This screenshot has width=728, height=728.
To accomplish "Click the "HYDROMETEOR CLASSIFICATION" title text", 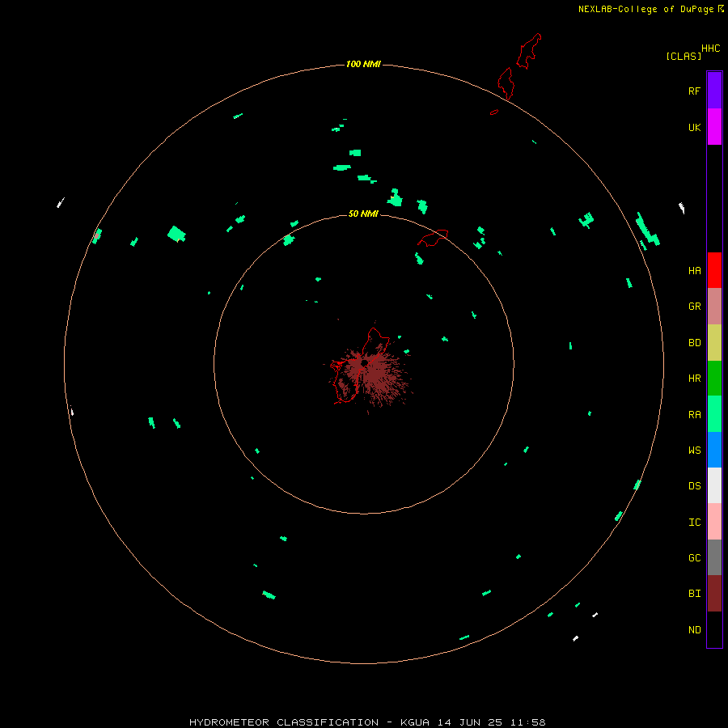I will pos(284,722).
